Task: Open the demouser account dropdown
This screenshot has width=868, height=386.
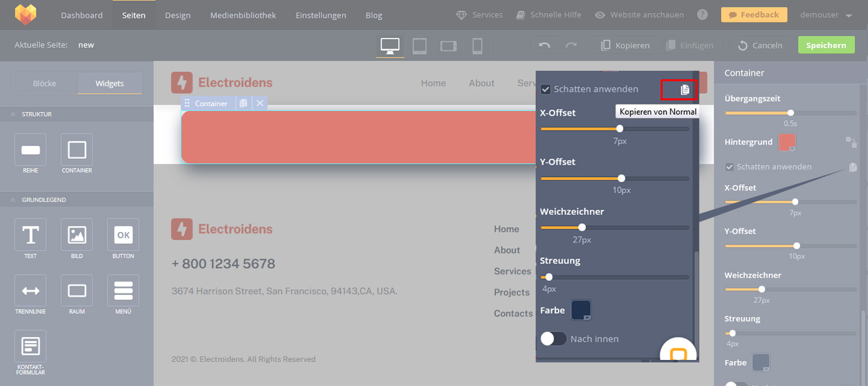Action: [x=826, y=15]
